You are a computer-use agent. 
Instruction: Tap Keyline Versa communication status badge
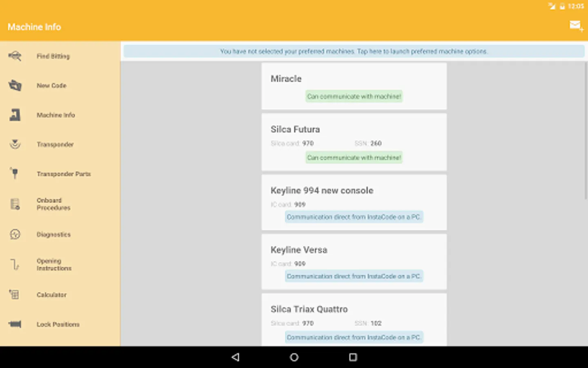(354, 276)
